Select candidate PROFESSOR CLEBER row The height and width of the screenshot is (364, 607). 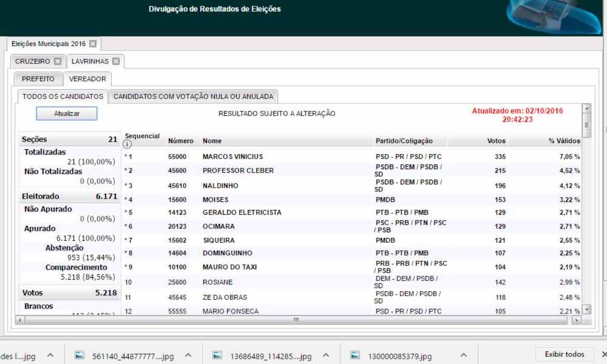click(x=351, y=171)
